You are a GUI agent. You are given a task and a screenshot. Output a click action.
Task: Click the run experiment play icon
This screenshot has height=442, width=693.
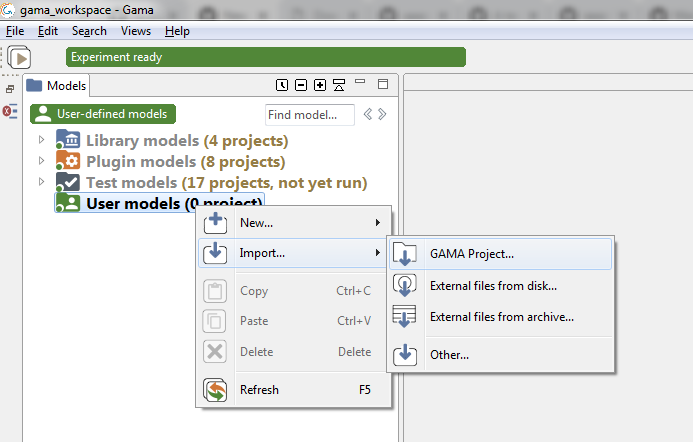coord(19,57)
